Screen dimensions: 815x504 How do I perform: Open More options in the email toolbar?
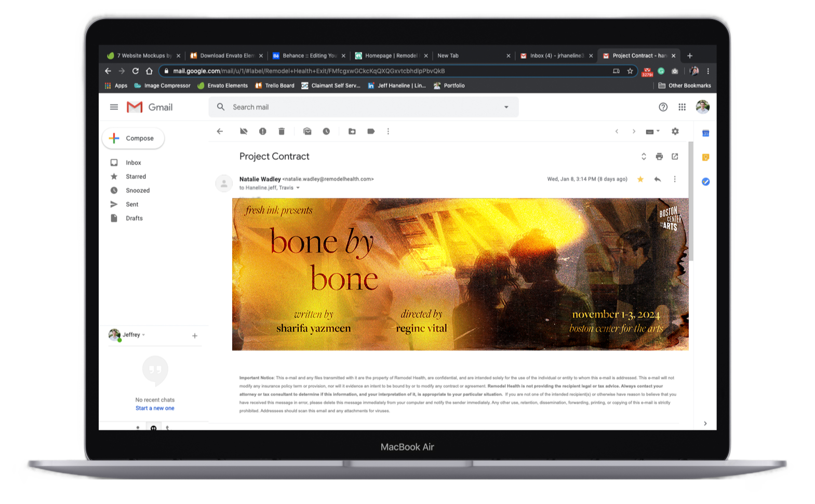(x=388, y=131)
